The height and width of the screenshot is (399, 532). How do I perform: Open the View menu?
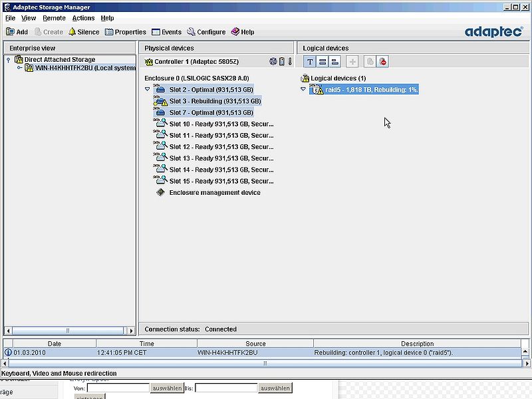pyautogui.click(x=29, y=18)
